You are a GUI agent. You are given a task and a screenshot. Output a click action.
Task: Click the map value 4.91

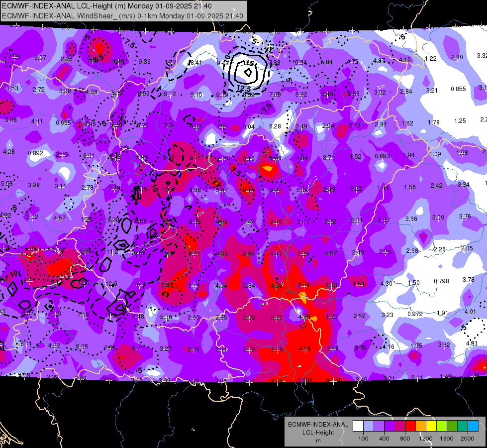[x=472, y=343]
